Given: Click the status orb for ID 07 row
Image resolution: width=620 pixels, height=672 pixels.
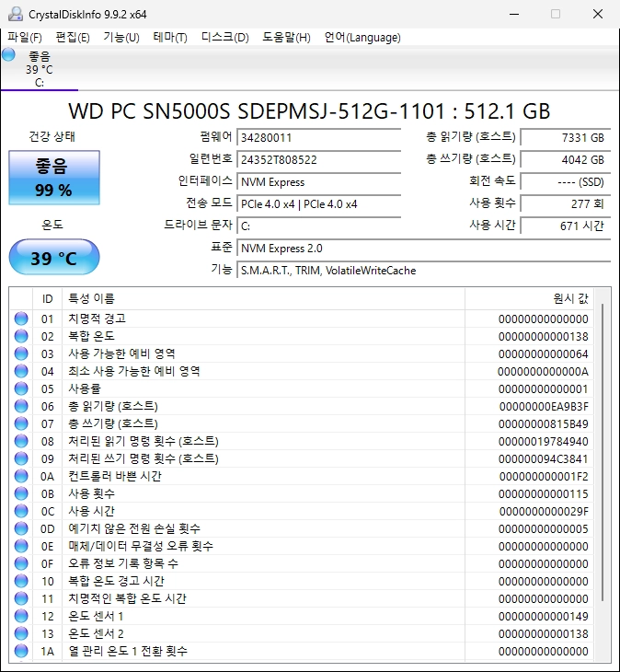Looking at the screenshot, I should 21,423.
